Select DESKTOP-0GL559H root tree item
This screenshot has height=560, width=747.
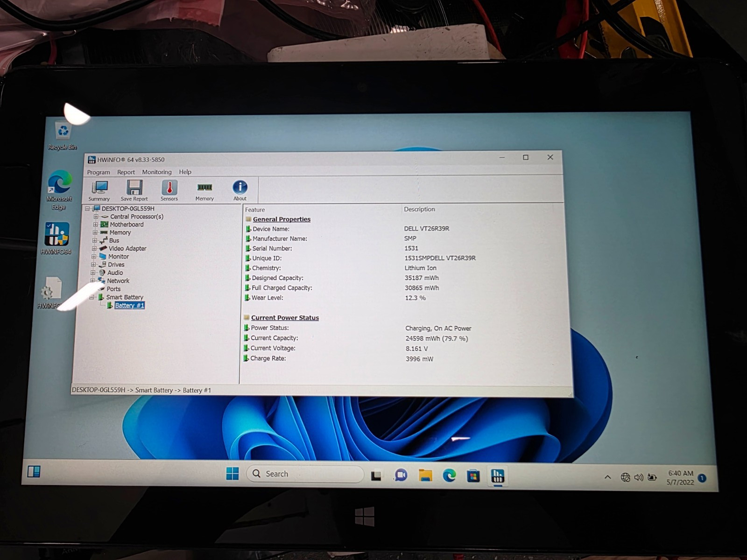point(128,209)
